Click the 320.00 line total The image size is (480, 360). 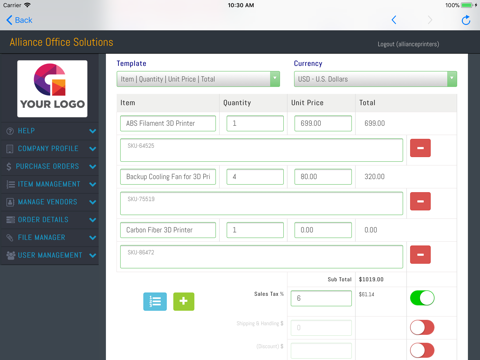pos(374,177)
